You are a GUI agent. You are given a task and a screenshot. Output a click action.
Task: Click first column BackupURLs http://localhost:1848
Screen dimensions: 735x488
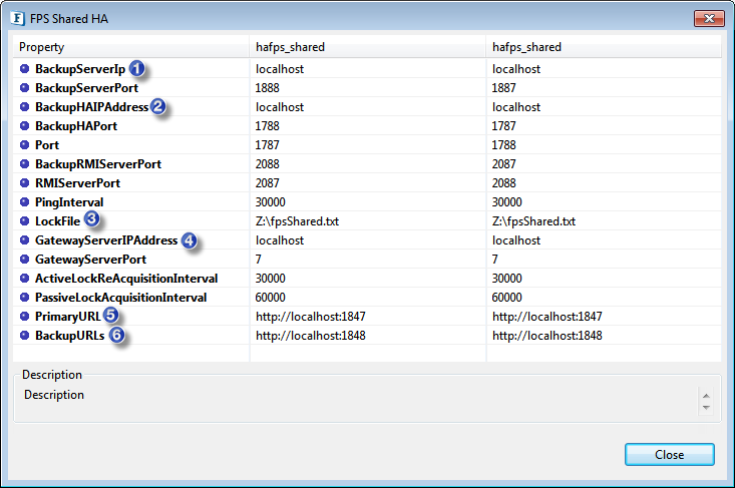point(311,335)
